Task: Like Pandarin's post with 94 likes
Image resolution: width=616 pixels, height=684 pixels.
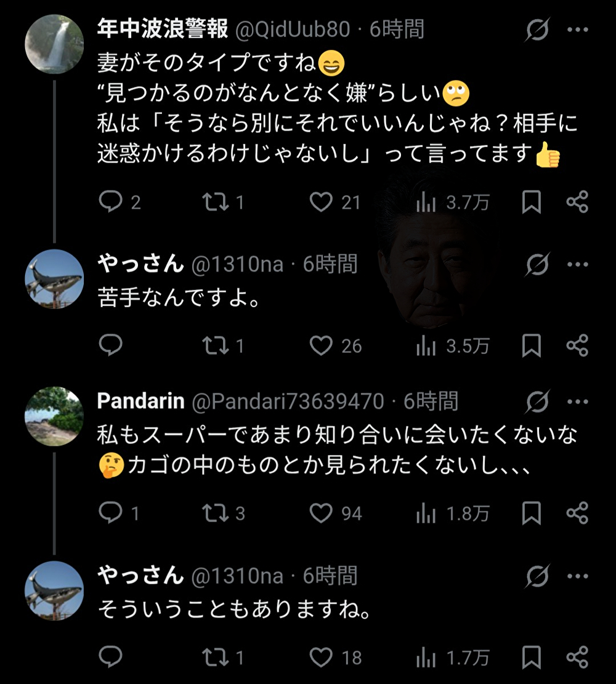Action: [x=321, y=513]
